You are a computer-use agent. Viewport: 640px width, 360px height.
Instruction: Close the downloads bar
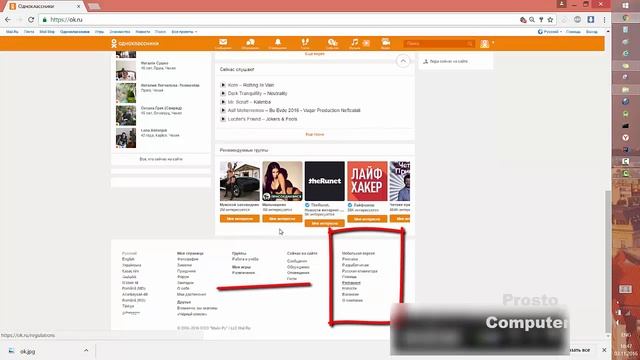pyautogui.click(x=604, y=350)
